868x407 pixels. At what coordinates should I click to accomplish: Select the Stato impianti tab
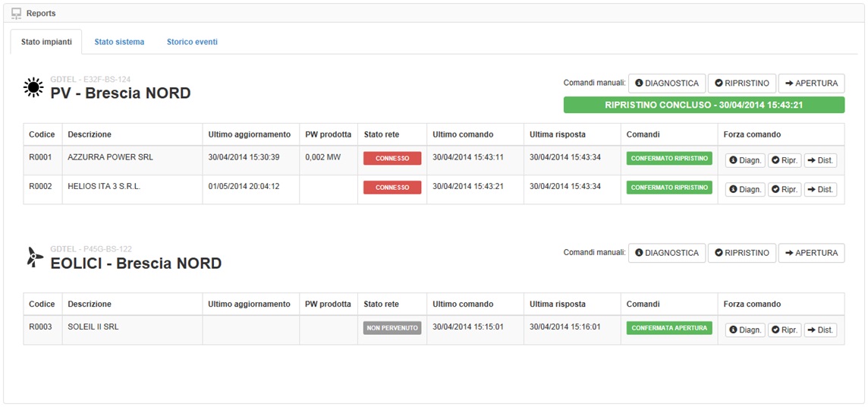tap(46, 42)
